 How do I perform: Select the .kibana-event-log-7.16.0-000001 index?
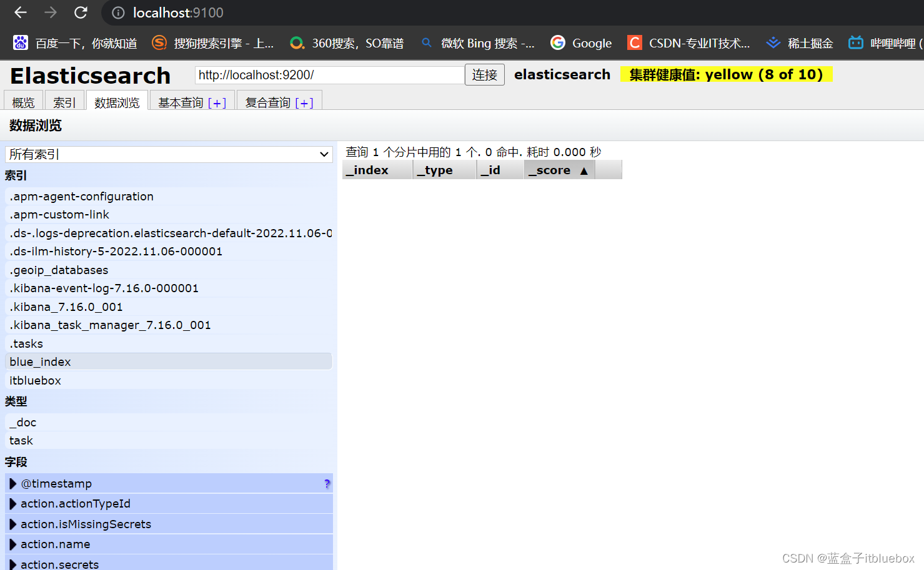169,288
